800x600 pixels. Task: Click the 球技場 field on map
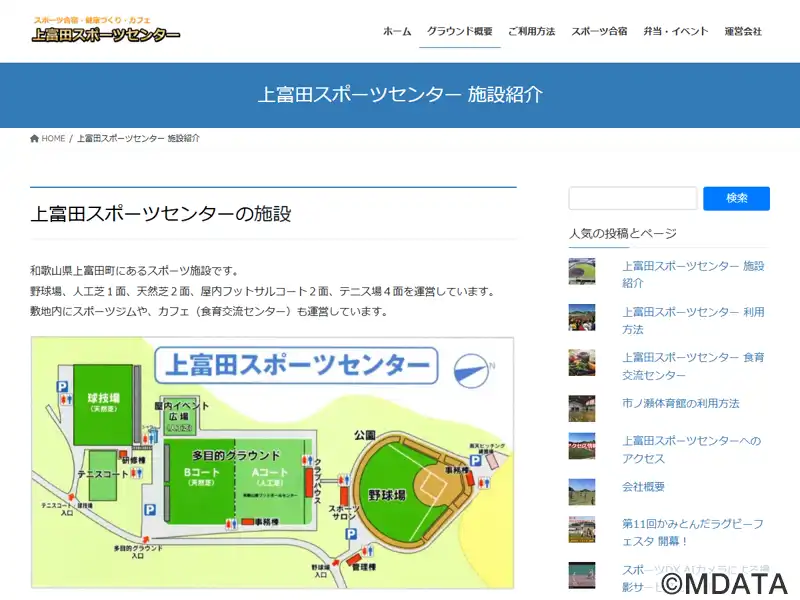[104, 405]
